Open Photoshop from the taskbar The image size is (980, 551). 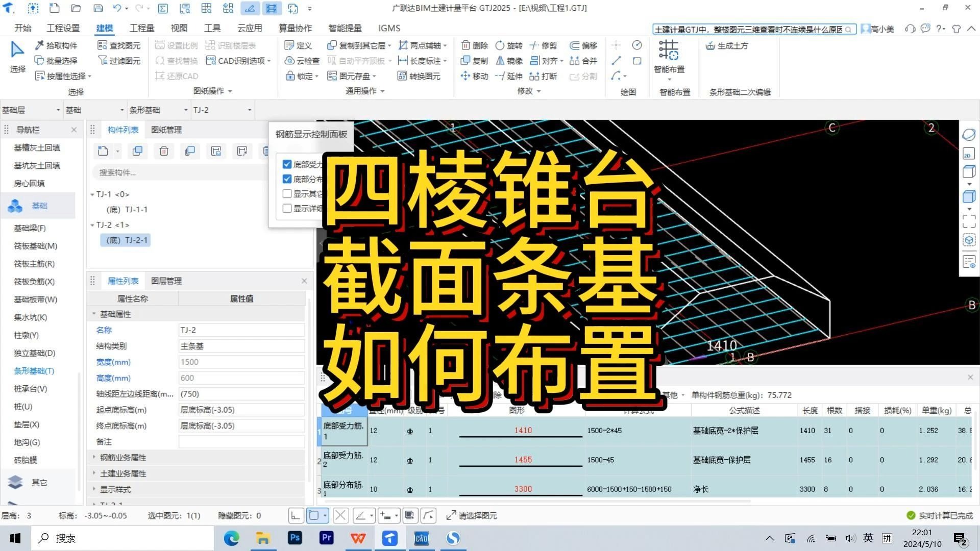coord(295,538)
